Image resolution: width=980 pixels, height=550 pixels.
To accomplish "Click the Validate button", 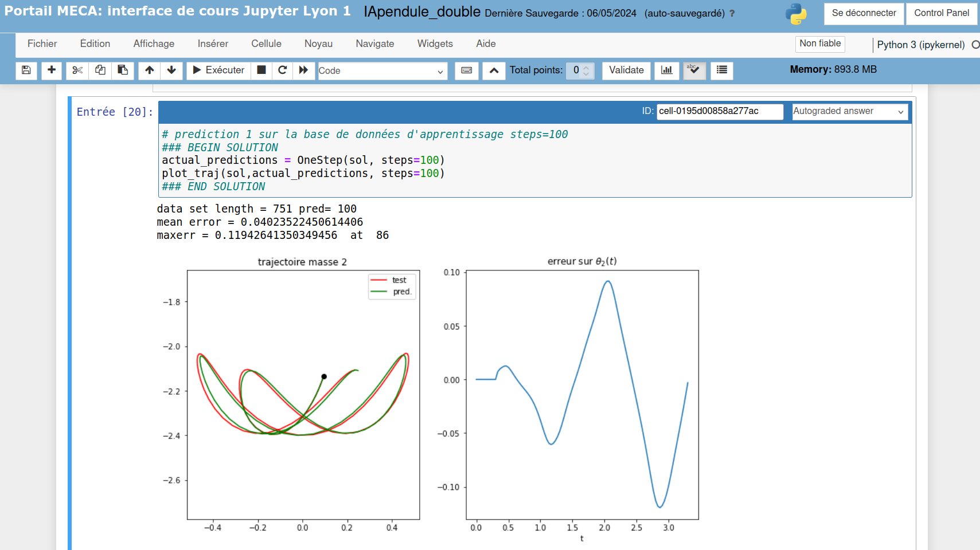I will point(626,70).
